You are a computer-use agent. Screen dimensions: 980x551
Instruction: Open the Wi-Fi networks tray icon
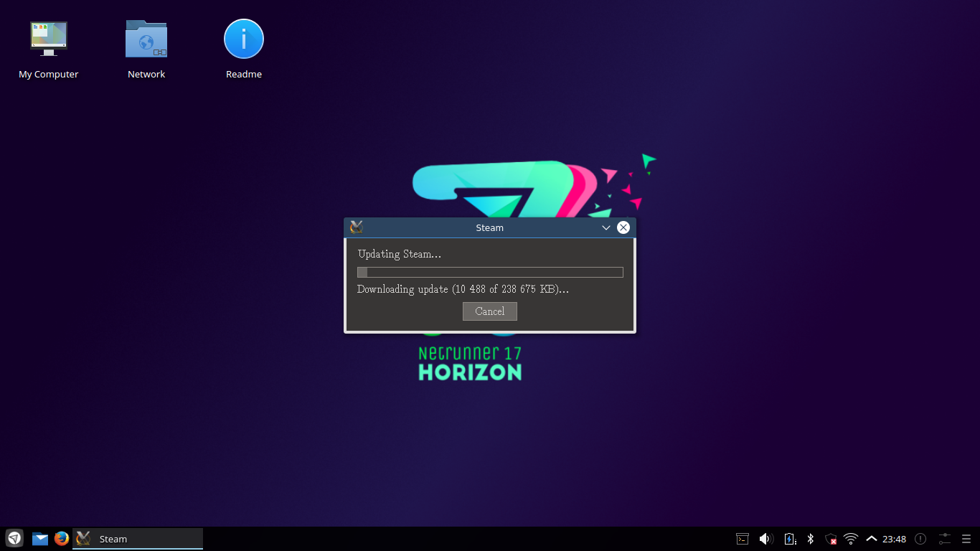coord(851,539)
